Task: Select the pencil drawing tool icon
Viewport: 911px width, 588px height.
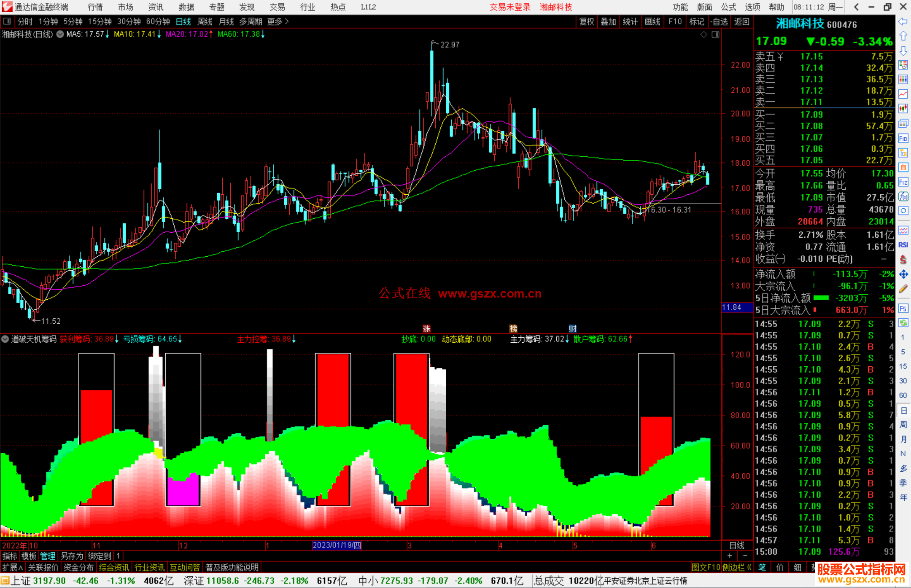Action: tap(903, 289)
